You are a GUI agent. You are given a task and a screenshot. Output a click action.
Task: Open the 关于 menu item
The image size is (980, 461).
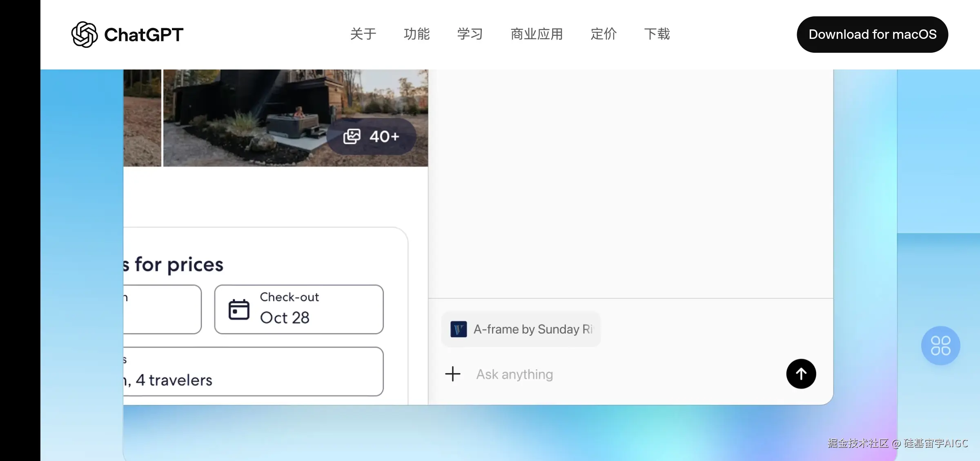point(363,34)
